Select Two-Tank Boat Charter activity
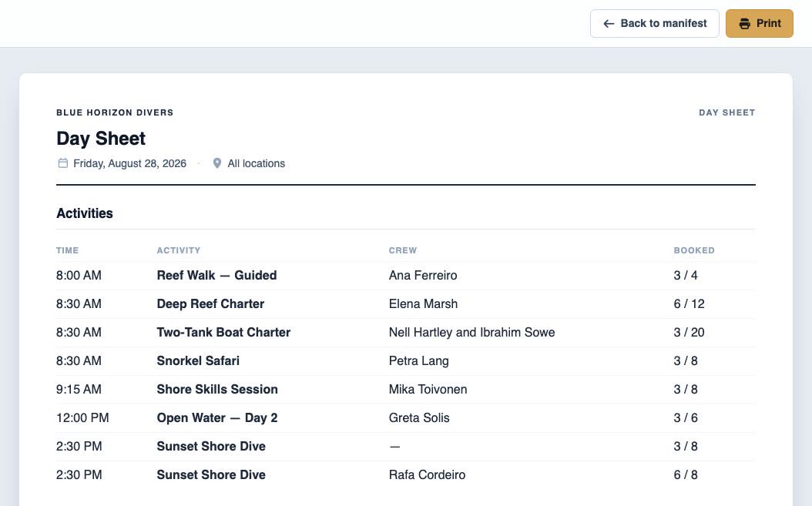The image size is (812, 506). point(223,332)
